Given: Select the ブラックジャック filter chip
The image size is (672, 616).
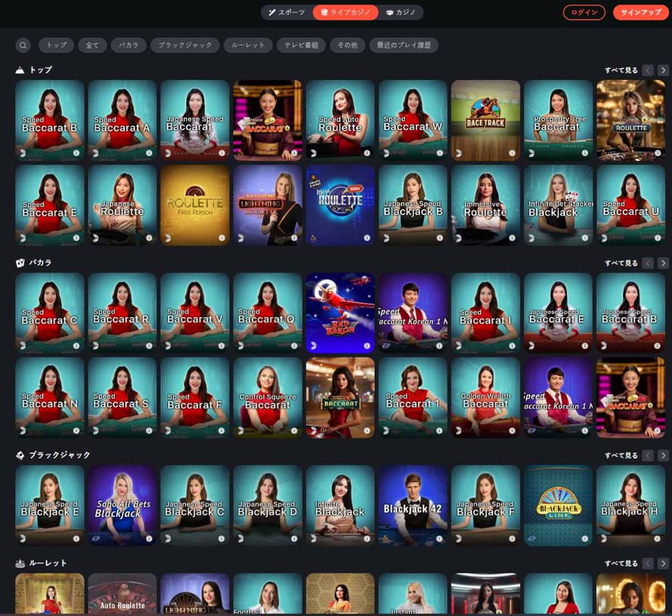Looking at the screenshot, I should 185,45.
